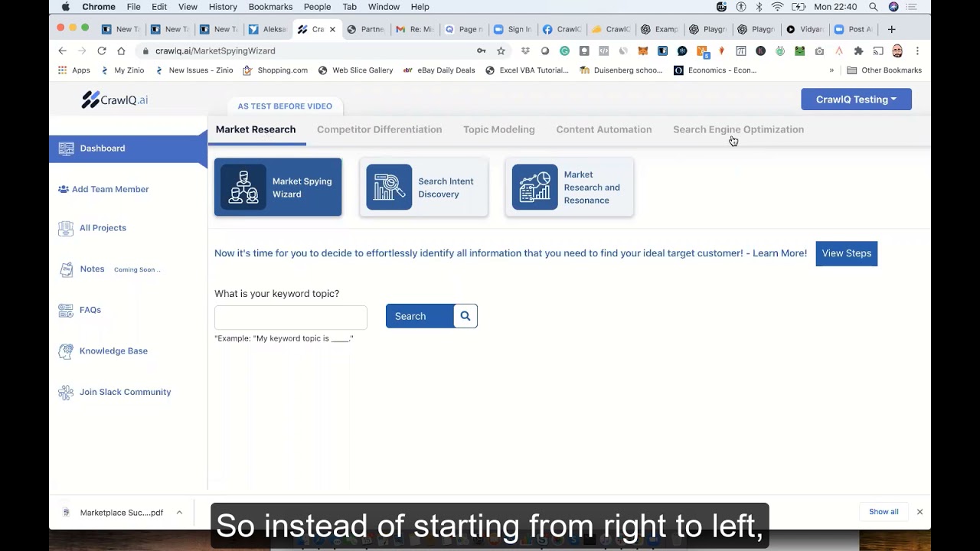This screenshot has width=980, height=551.
Task: Open Market Research and Resonance card icon
Action: (x=534, y=187)
